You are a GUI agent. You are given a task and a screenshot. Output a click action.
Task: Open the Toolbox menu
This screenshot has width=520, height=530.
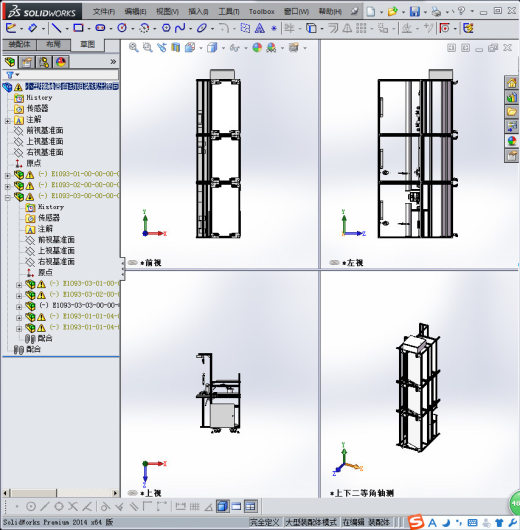point(262,11)
